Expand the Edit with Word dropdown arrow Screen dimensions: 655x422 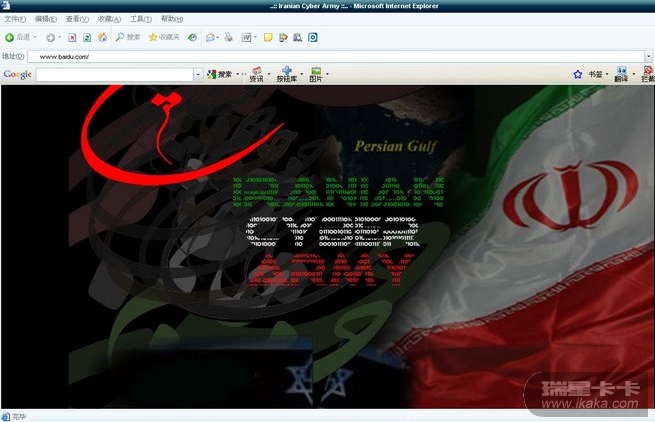255,37
